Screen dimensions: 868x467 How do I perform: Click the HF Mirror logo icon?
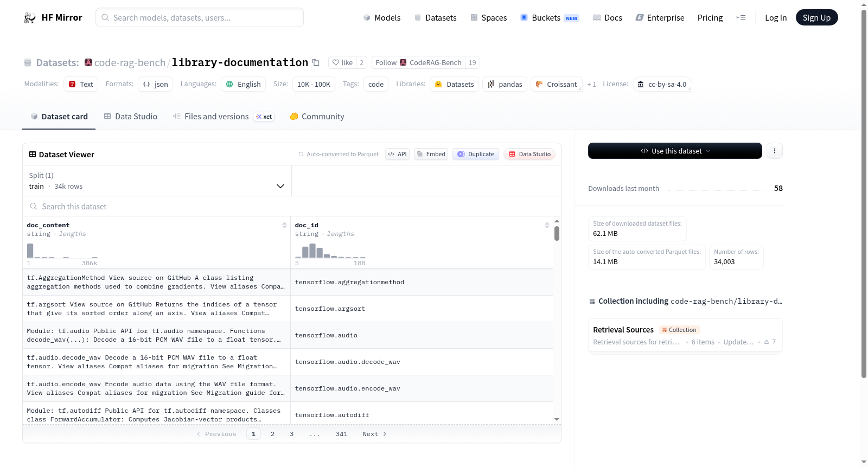pos(30,18)
